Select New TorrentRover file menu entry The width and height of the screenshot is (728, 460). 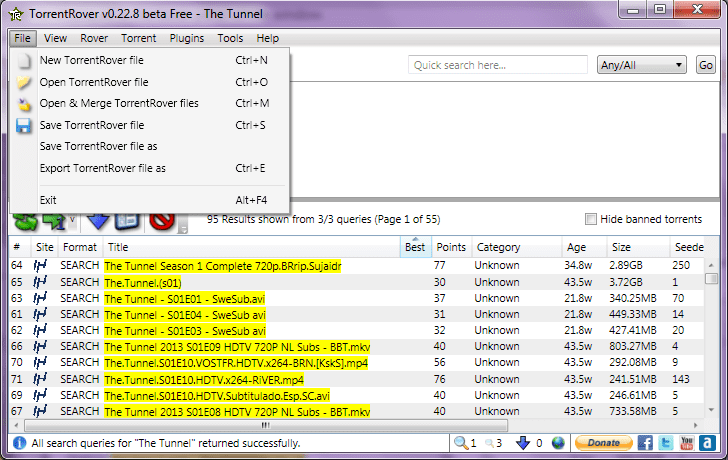(150, 60)
